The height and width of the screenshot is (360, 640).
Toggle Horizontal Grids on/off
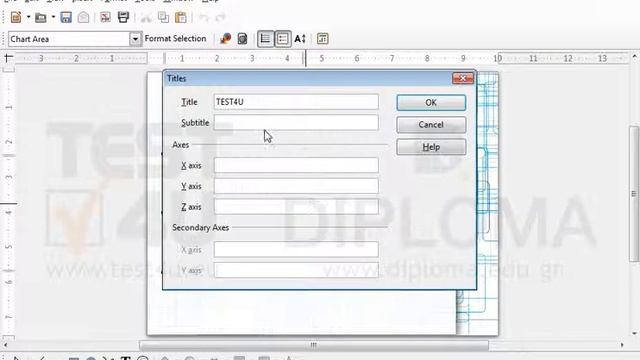(265, 39)
